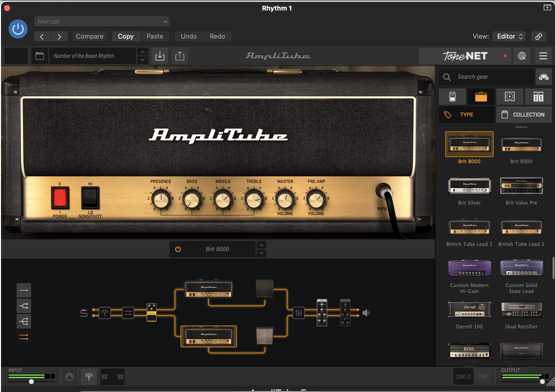Open the rack effects gear category icon
Image resolution: width=555 pixels, height=392 pixels.
coord(538,96)
